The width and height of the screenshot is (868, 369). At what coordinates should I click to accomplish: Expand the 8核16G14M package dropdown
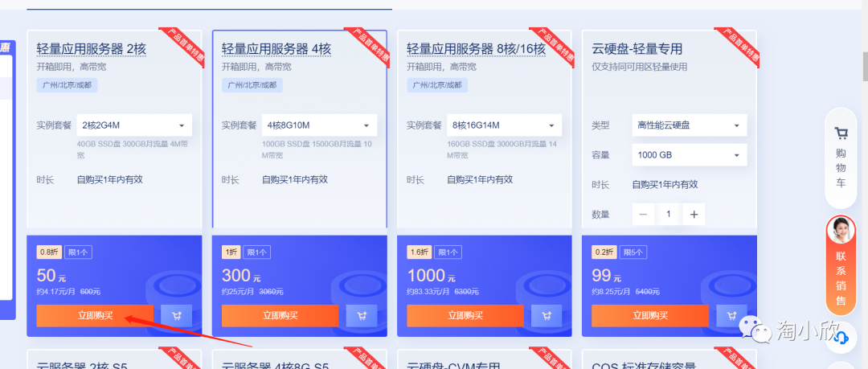[x=504, y=125]
